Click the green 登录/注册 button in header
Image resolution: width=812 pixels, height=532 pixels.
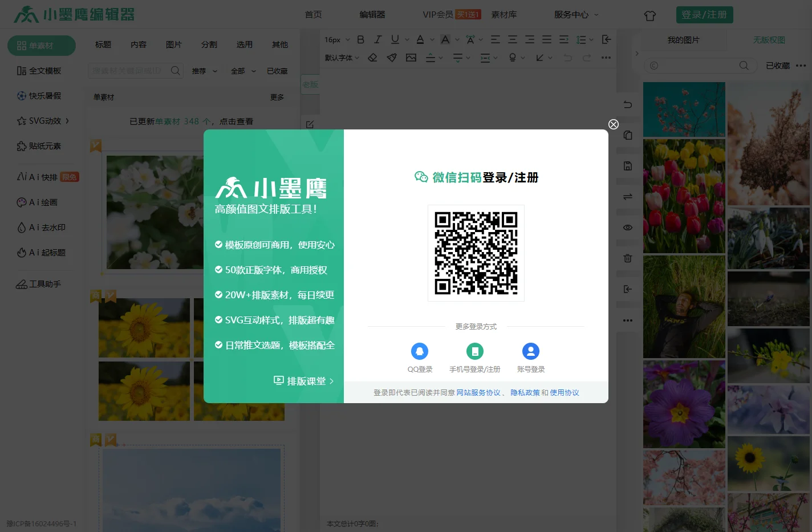704,15
